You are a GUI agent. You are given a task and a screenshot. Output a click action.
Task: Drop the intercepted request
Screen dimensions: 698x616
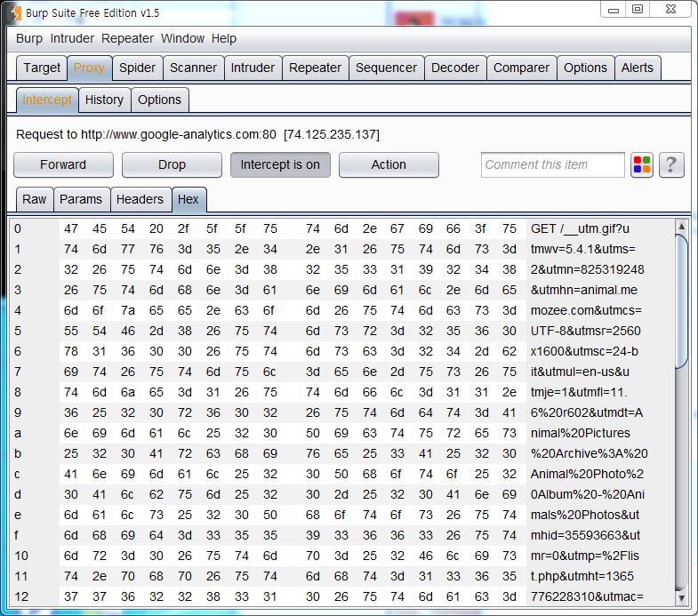pos(172,164)
